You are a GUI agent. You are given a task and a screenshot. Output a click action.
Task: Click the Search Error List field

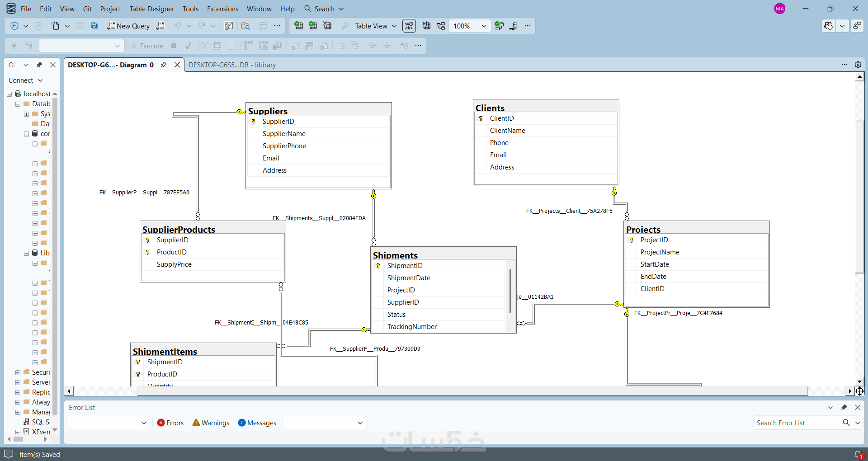[796, 423]
